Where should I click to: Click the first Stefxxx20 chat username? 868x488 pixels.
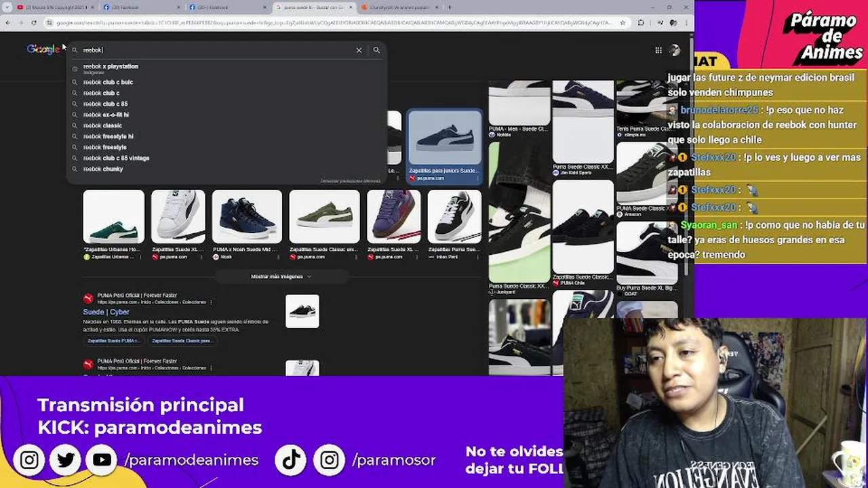point(713,157)
